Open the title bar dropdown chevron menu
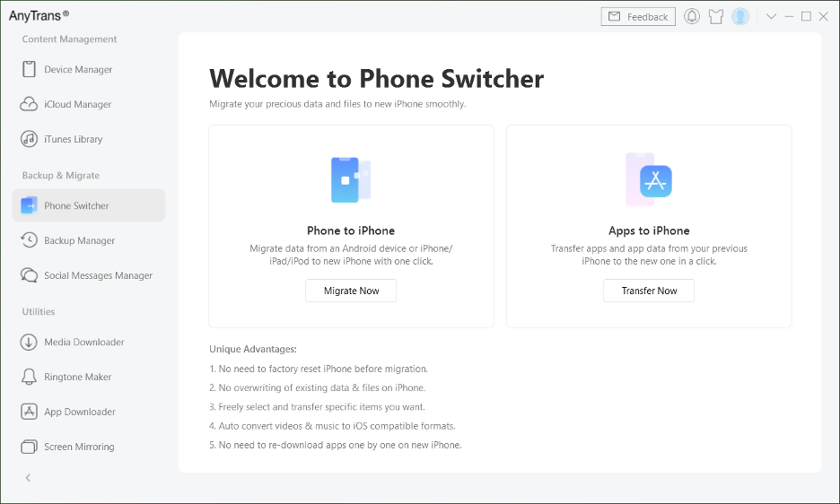 coord(772,17)
